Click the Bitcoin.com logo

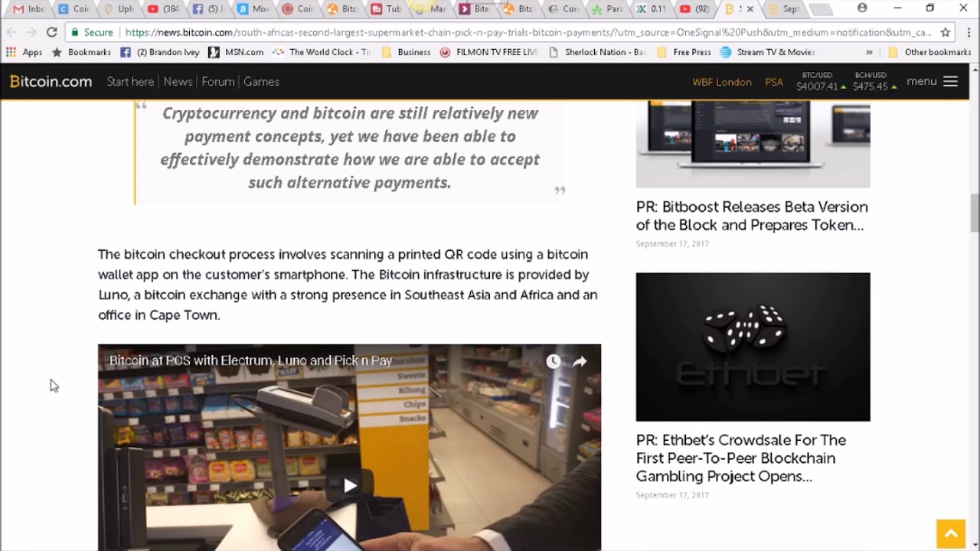click(x=51, y=81)
